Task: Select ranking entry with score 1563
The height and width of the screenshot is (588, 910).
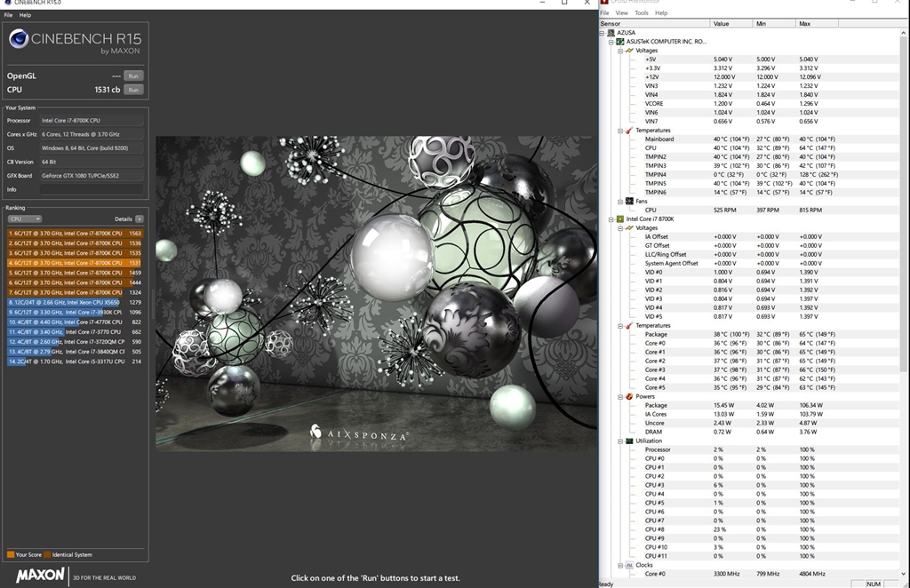Action: (x=75, y=234)
